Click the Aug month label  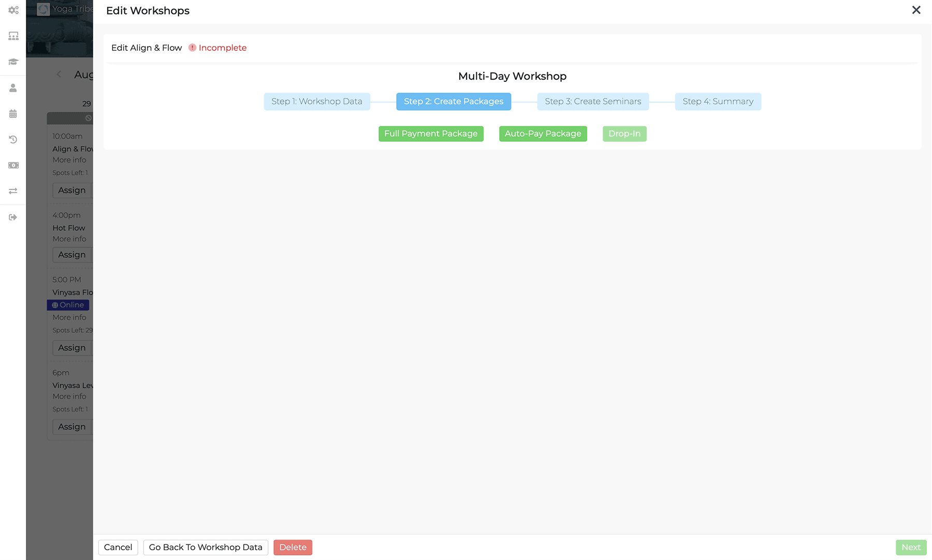(83, 75)
